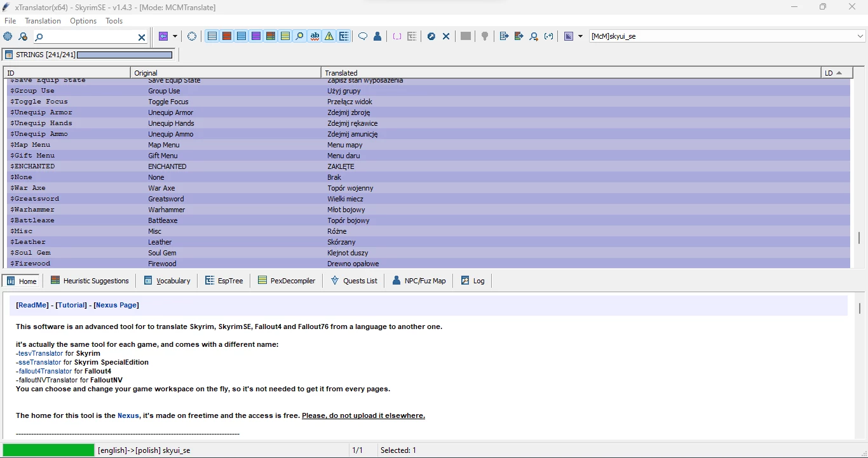Click the tree-structure view icon after the warning icon
Image resolution: width=868 pixels, height=458 pixels.
tap(344, 36)
